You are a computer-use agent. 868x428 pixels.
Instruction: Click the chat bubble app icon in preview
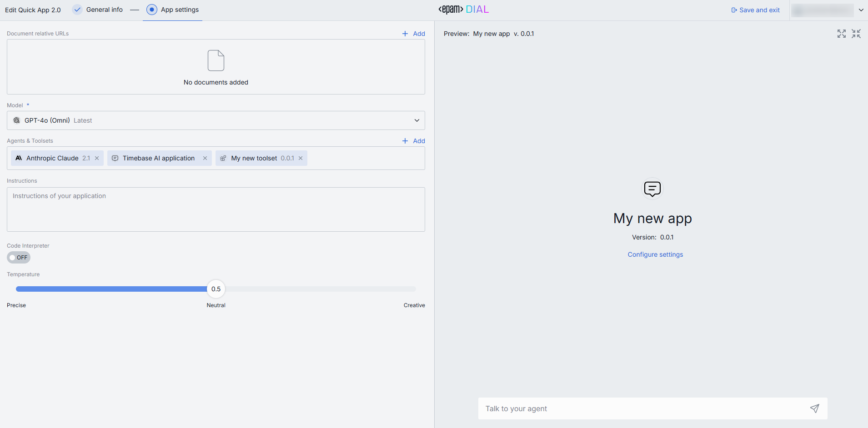(652, 189)
